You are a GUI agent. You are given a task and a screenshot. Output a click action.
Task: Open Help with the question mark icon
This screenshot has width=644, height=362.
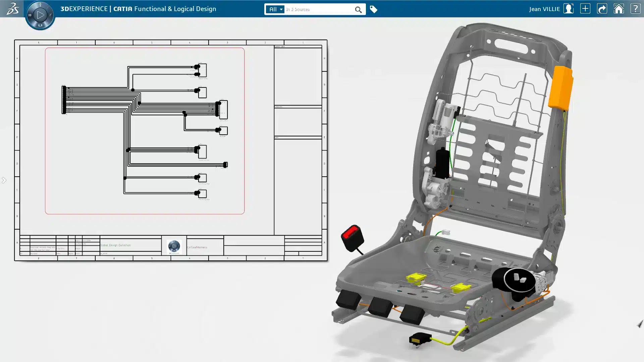636,9
